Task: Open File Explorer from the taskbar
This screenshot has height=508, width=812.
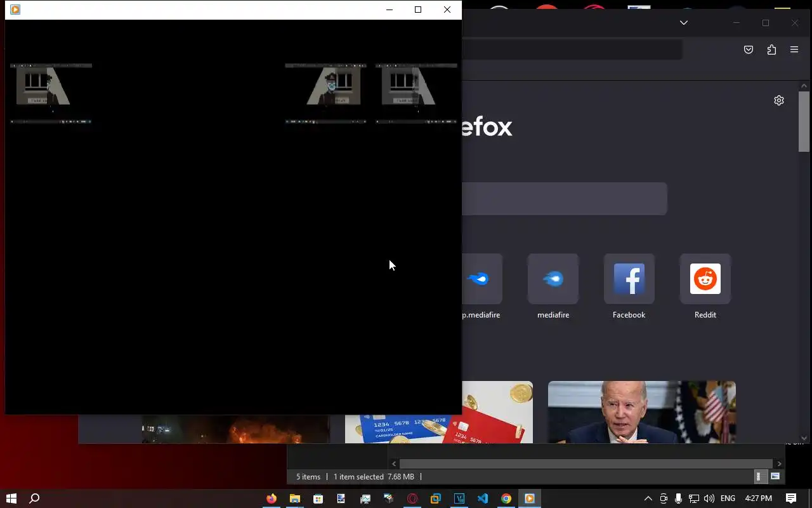Action: pyautogui.click(x=295, y=498)
